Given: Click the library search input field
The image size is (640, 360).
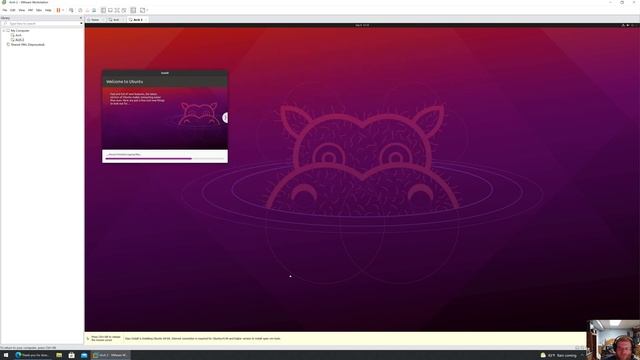Looking at the screenshot, I should (41, 24).
